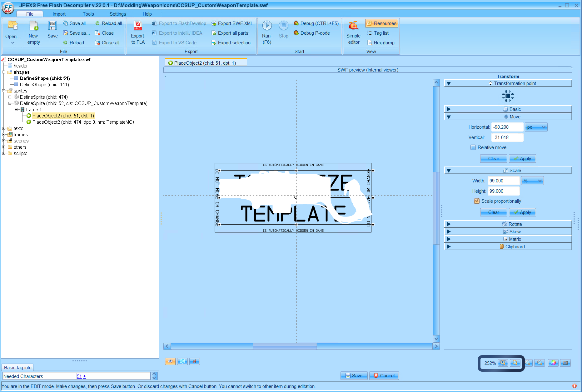
Task: Expand the texts folder in tree
Action: (4, 128)
